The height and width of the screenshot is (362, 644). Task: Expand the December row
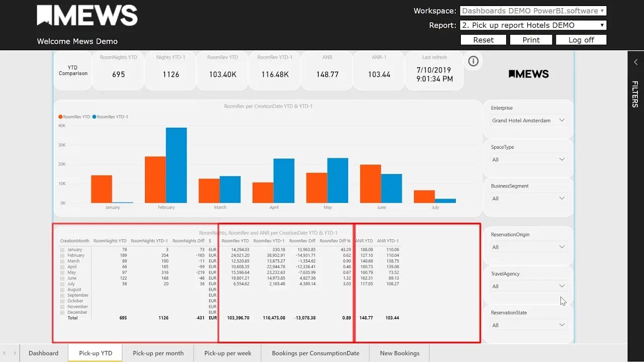62,312
